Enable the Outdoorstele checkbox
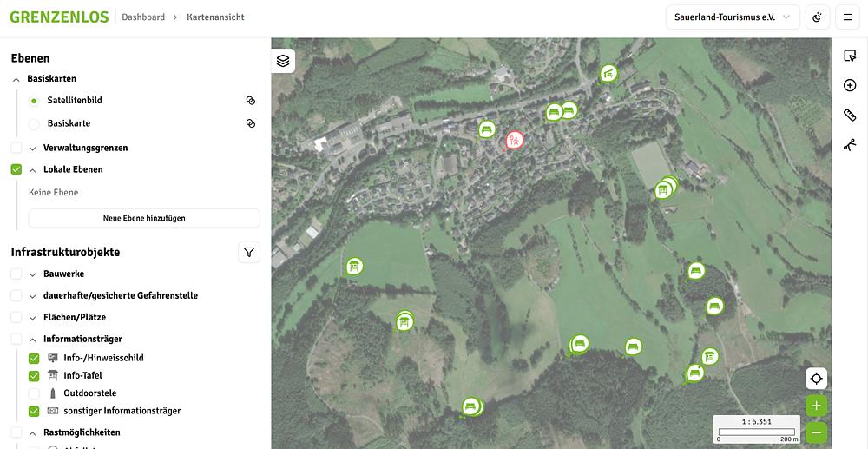 (35, 393)
